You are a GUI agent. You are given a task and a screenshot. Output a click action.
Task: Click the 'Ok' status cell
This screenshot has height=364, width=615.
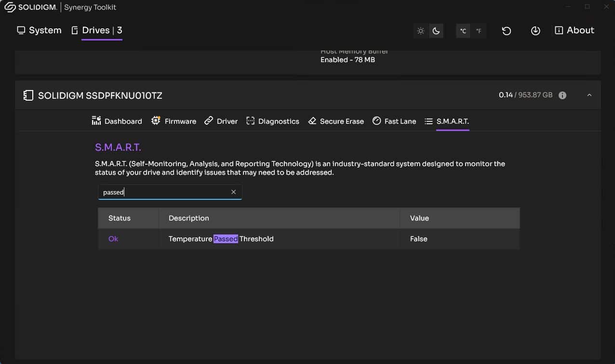coord(113,239)
